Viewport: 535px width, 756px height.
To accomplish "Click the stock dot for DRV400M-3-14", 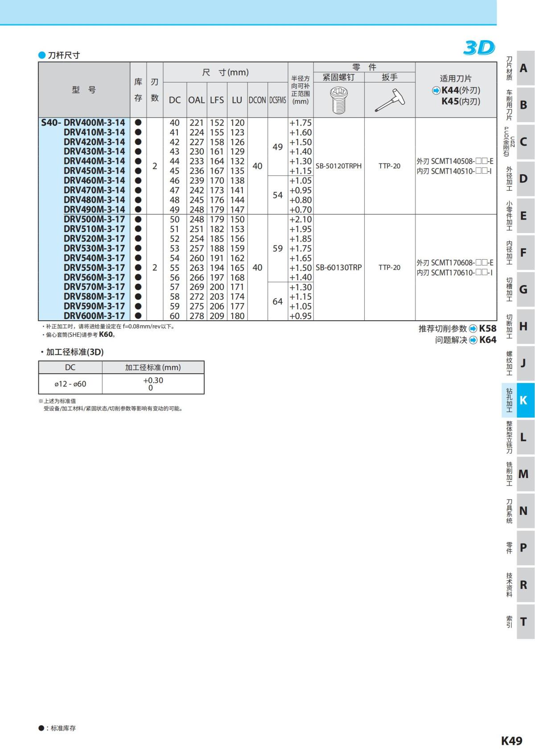I will point(138,122).
